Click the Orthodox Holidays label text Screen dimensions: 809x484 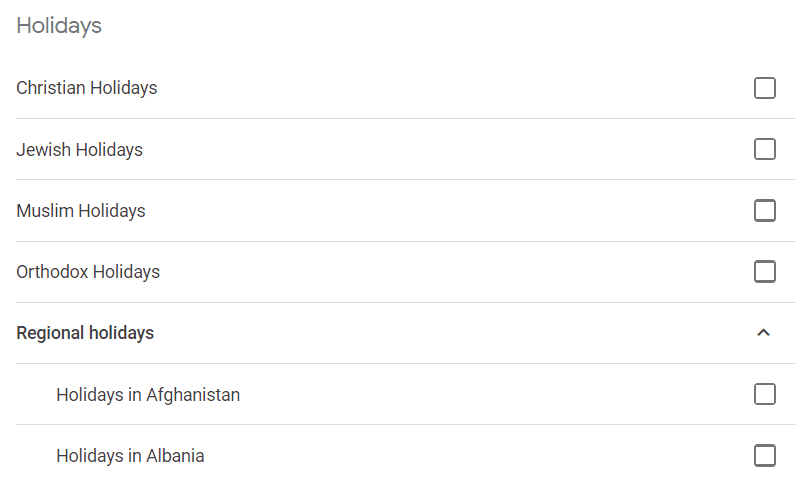(x=88, y=272)
